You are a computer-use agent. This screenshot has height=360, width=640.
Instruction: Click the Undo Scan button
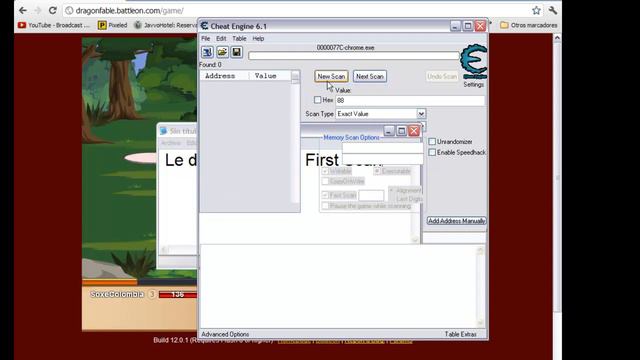(442, 76)
